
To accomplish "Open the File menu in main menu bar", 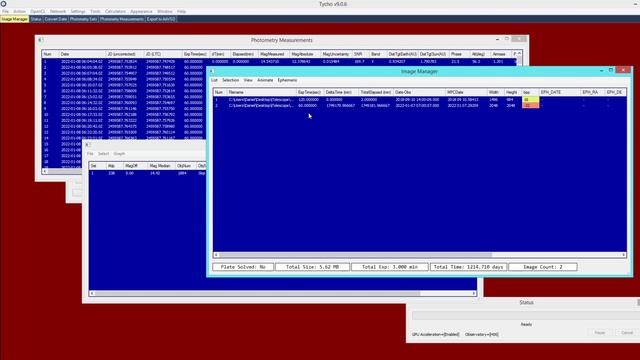I will (x=5, y=11).
